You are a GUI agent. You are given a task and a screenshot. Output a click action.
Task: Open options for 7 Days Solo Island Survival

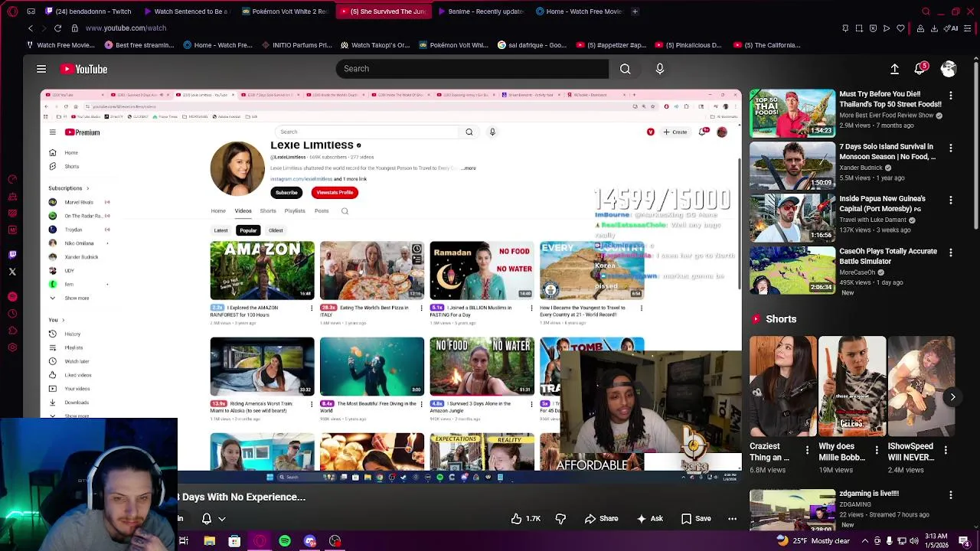[951, 148]
